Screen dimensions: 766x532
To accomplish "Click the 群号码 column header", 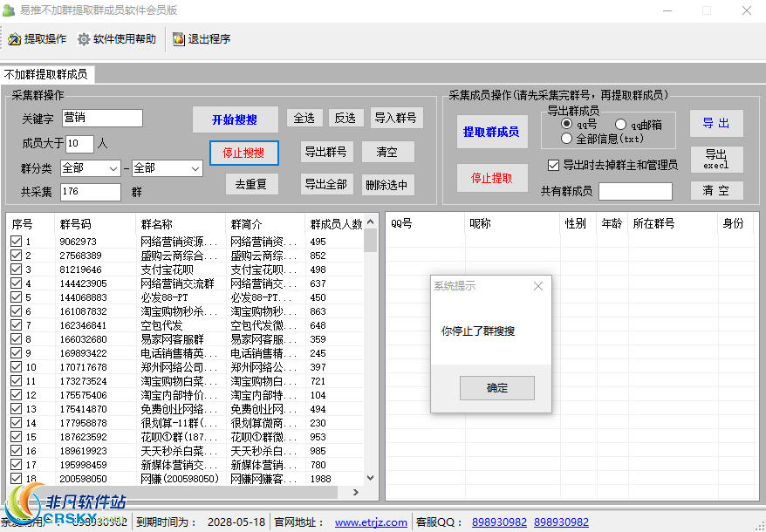I will (95, 224).
